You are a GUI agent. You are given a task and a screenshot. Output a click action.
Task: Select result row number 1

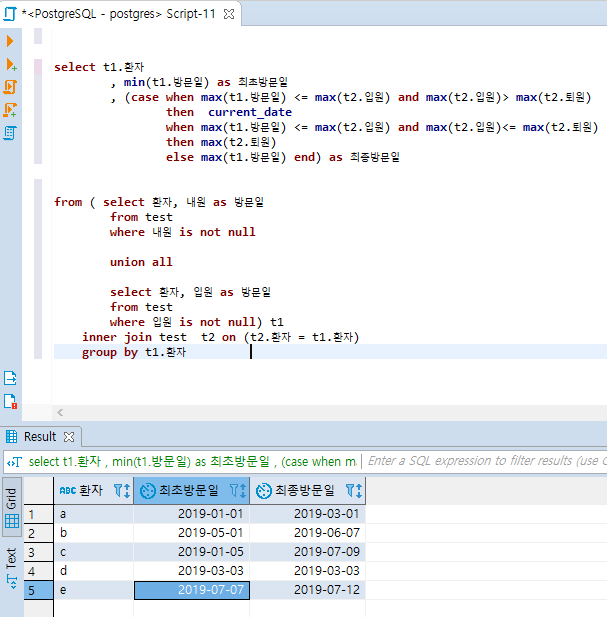[39, 514]
